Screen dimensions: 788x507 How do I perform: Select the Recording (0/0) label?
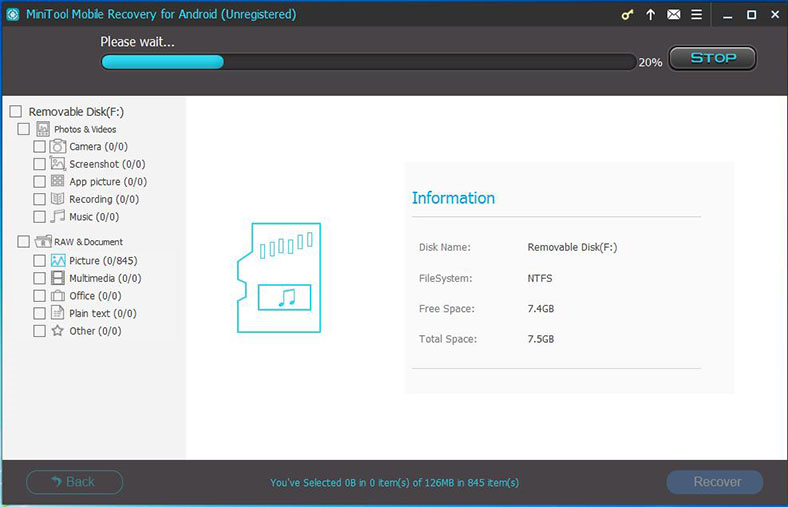104,199
